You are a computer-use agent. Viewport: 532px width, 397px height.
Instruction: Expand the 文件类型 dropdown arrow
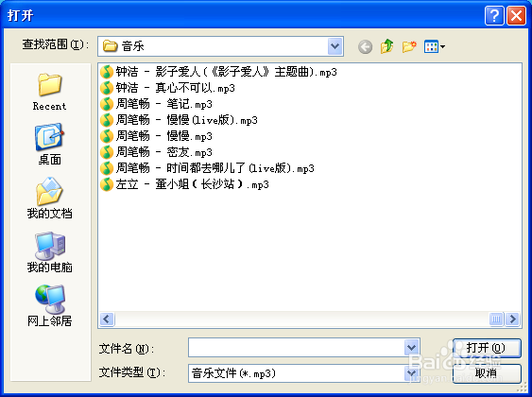tap(412, 373)
